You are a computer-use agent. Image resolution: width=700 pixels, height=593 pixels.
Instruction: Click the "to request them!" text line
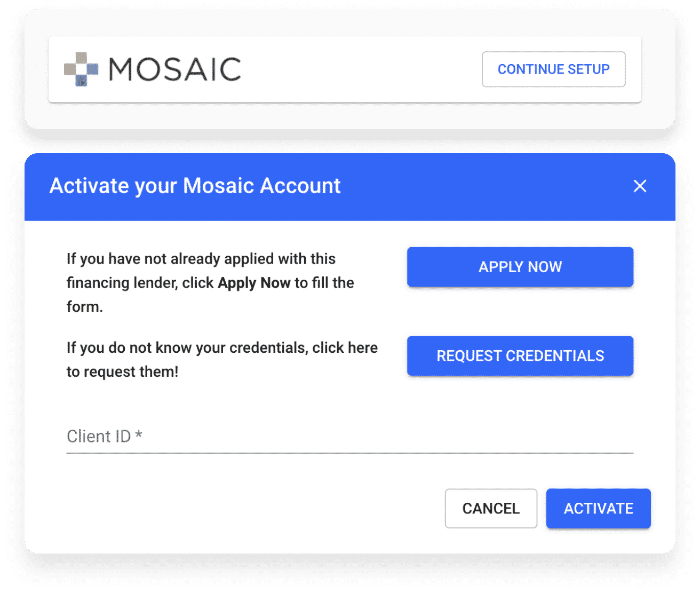tap(123, 371)
